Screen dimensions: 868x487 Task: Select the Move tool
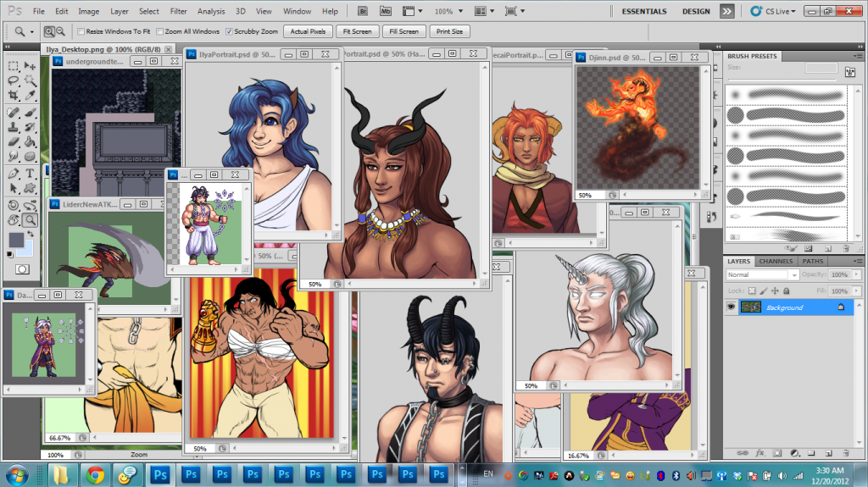pyautogui.click(x=30, y=66)
